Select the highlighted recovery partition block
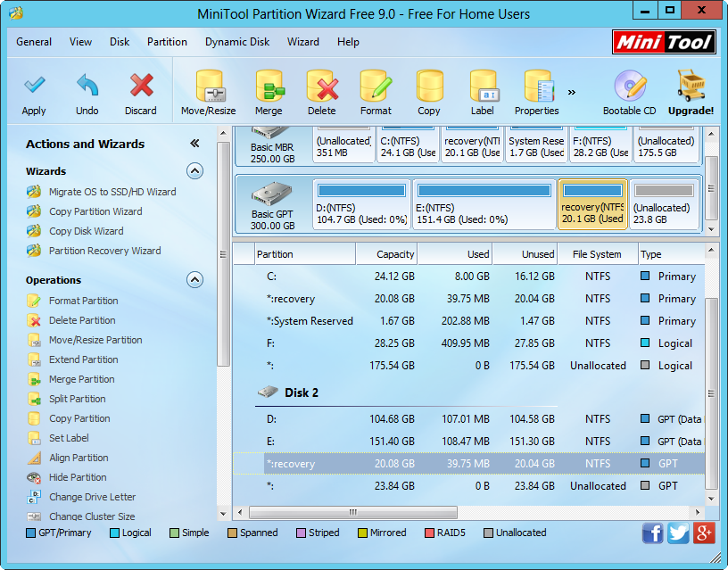 (x=592, y=204)
